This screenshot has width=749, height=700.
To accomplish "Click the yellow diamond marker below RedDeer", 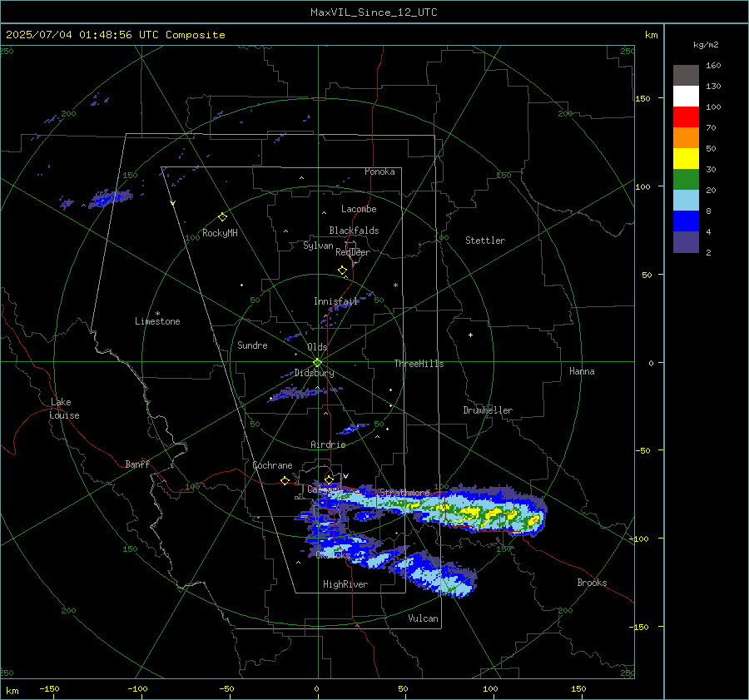I will coord(342,271).
